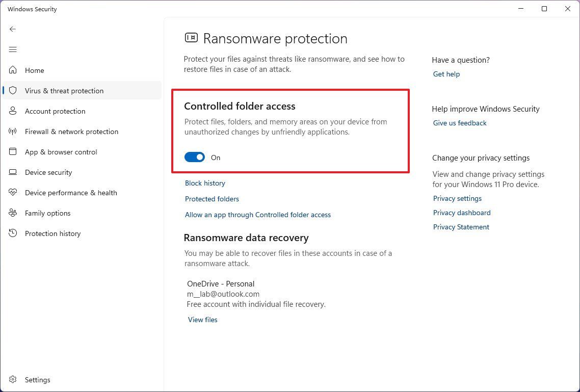580x392 pixels.
Task: Click the Account protection person icon
Action: click(x=13, y=111)
